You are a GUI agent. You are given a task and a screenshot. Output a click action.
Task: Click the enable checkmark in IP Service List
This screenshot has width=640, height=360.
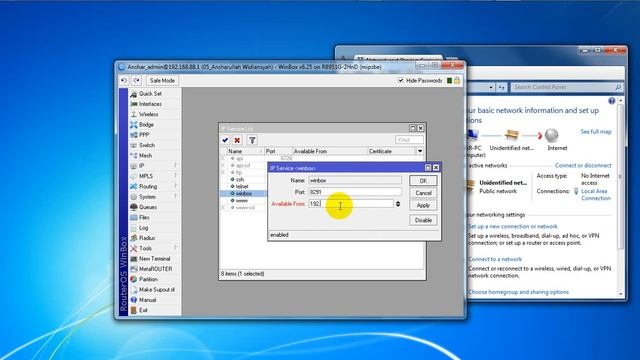(x=225, y=140)
